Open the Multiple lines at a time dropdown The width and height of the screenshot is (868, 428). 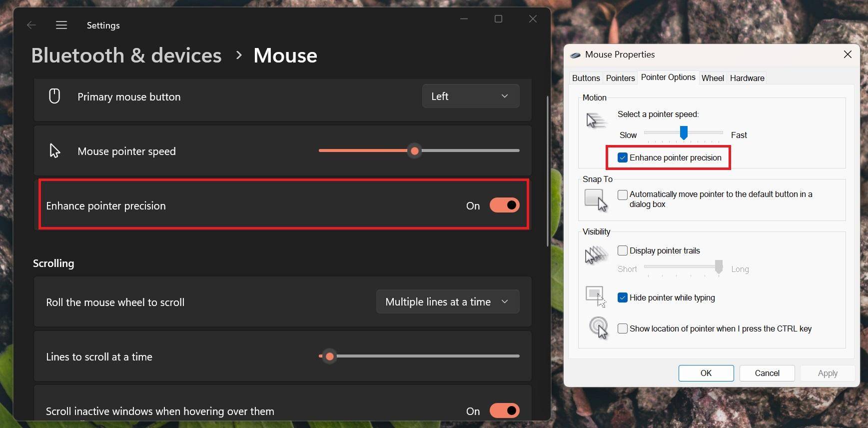[x=448, y=301]
